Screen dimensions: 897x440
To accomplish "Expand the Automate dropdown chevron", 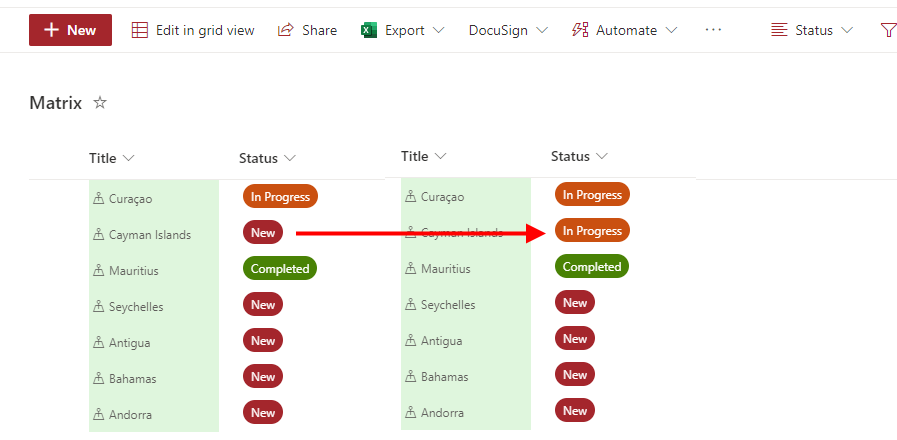I will coord(671,30).
